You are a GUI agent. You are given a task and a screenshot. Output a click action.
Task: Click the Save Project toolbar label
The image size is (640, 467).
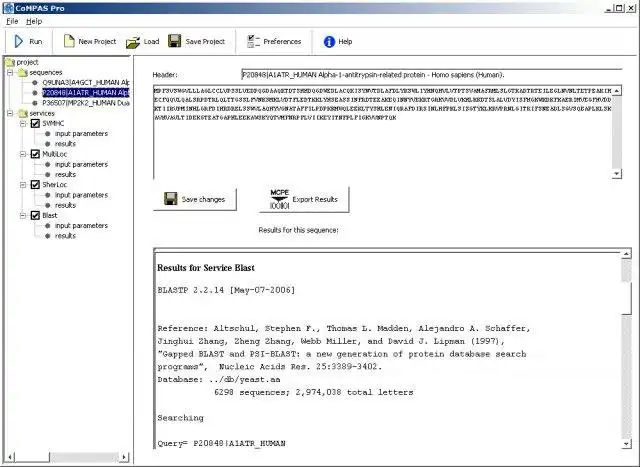coord(205,41)
